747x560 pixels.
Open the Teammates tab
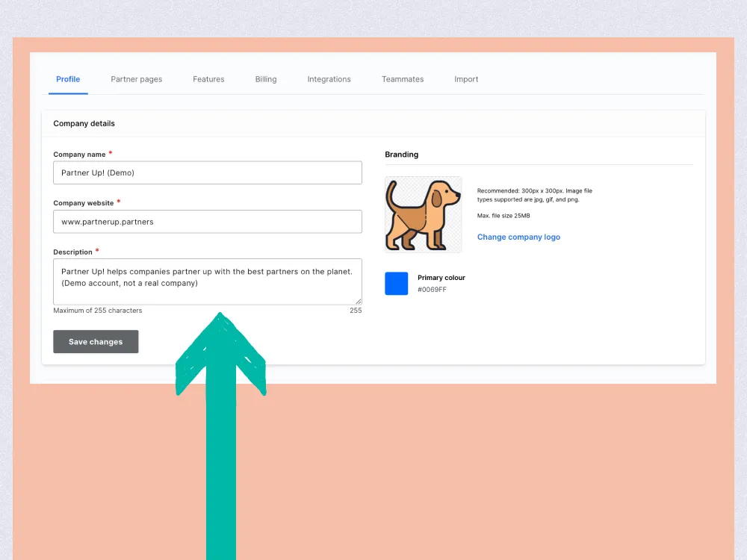[403, 79]
